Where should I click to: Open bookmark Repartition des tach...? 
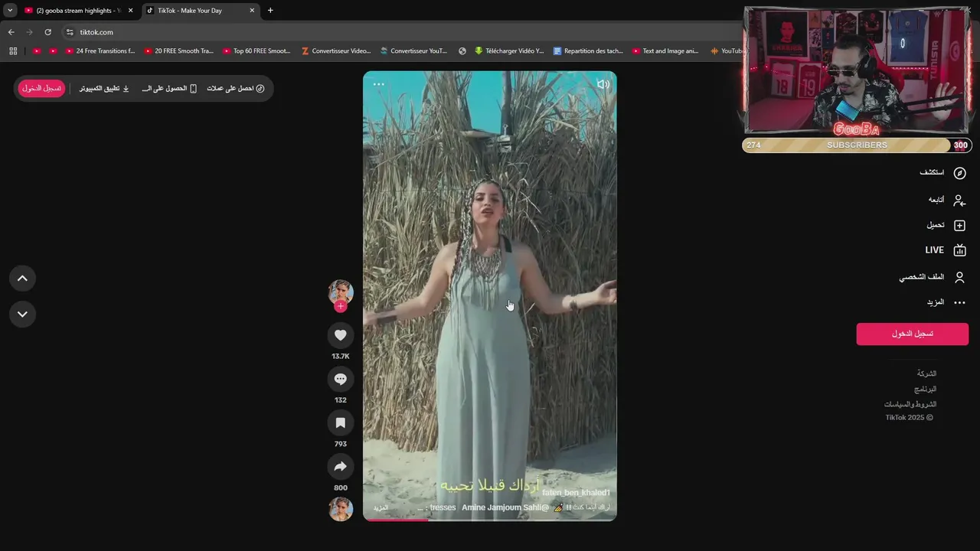click(588, 51)
